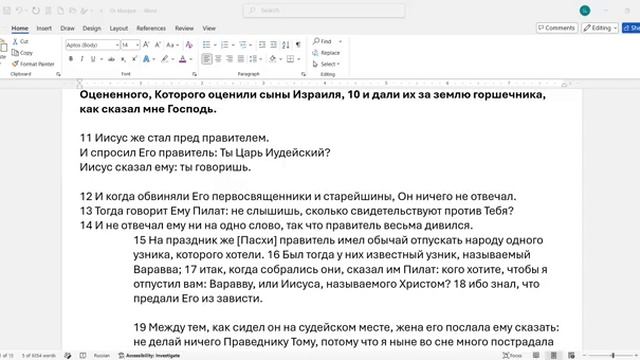
Task: Clear all formatting
Action: tap(189, 44)
